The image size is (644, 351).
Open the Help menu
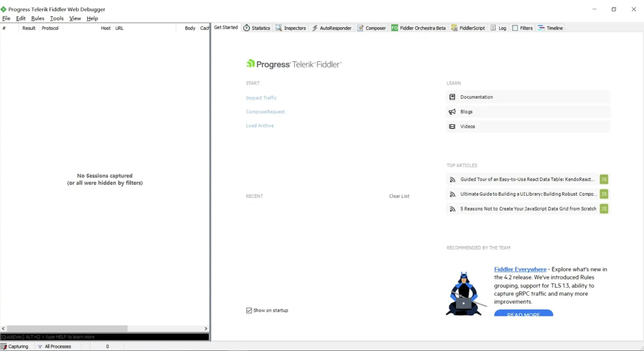click(92, 18)
